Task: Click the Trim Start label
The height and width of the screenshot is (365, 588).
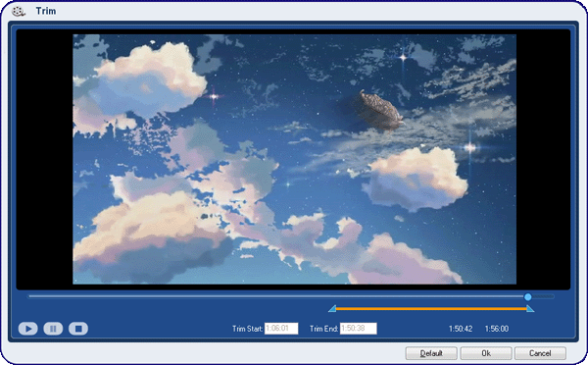Action: 247,329
